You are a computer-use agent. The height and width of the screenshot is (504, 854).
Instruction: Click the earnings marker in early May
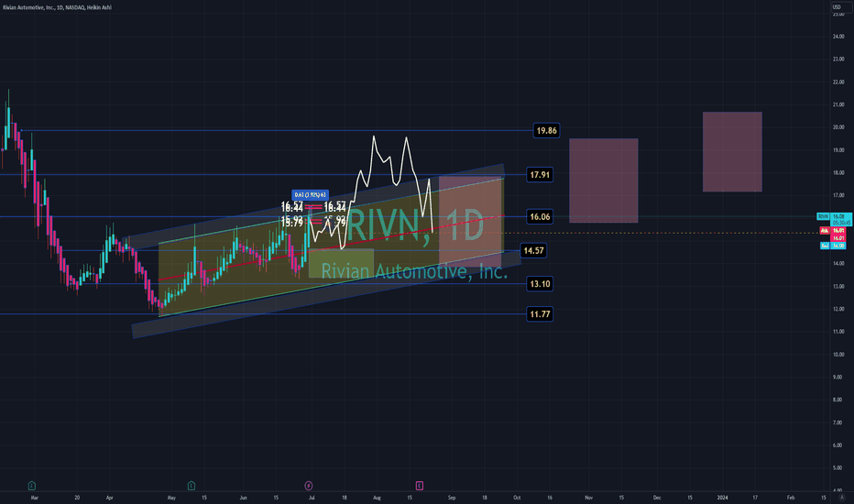click(192, 486)
